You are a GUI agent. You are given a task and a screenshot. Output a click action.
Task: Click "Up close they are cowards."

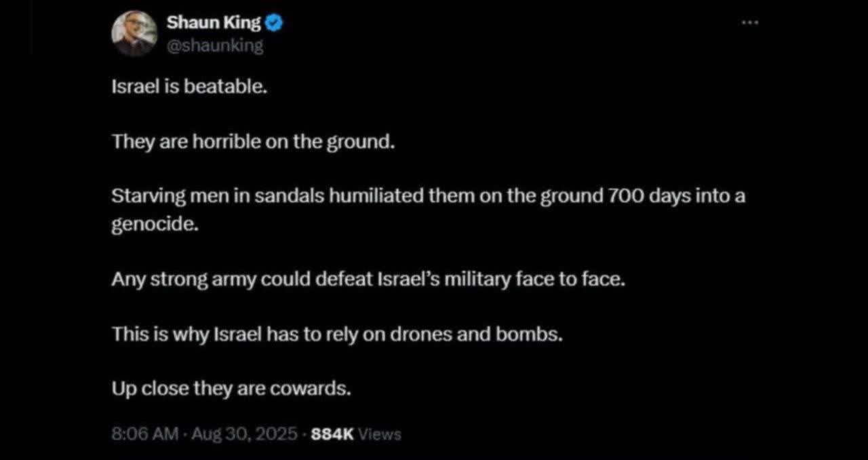pyautogui.click(x=231, y=389)
